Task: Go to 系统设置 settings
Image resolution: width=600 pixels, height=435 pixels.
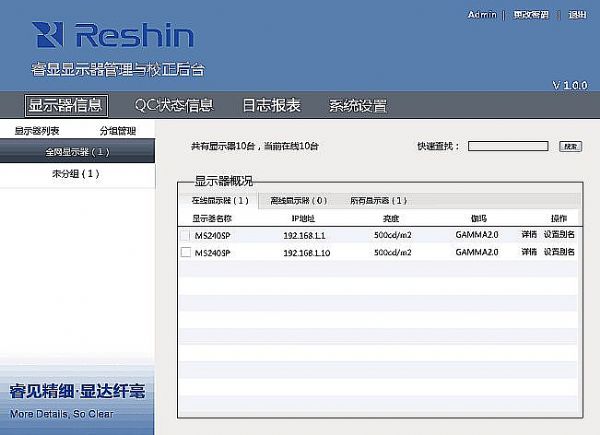Action: pyautogui.click(x=357, y=105)
